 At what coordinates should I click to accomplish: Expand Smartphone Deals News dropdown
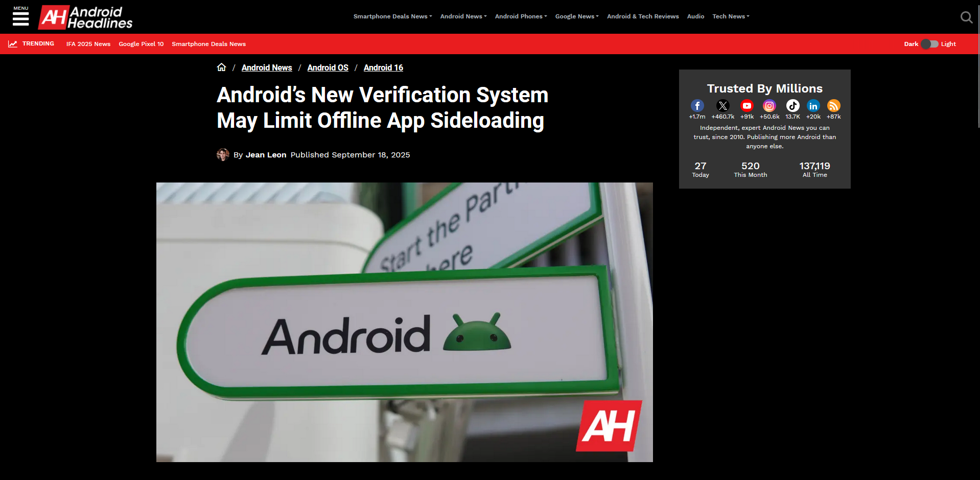392,16
